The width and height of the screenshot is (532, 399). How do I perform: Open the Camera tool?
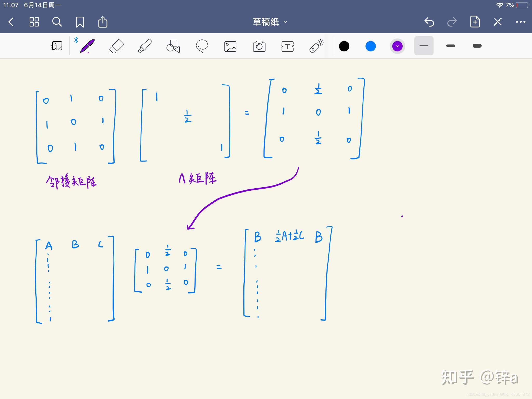259,46
